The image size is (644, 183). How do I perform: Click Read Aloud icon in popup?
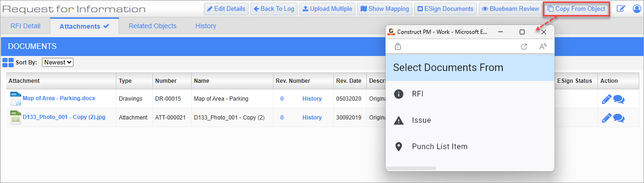543,46
